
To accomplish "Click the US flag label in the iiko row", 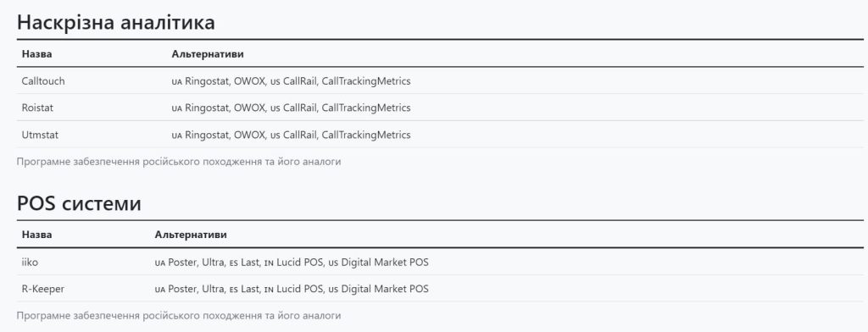I will click(x=333, y=263).
